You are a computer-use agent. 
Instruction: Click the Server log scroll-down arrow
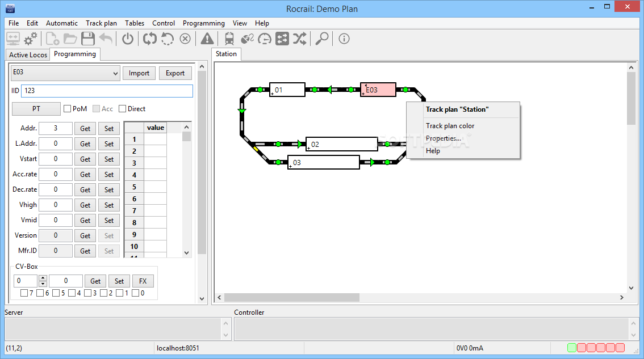225,335
